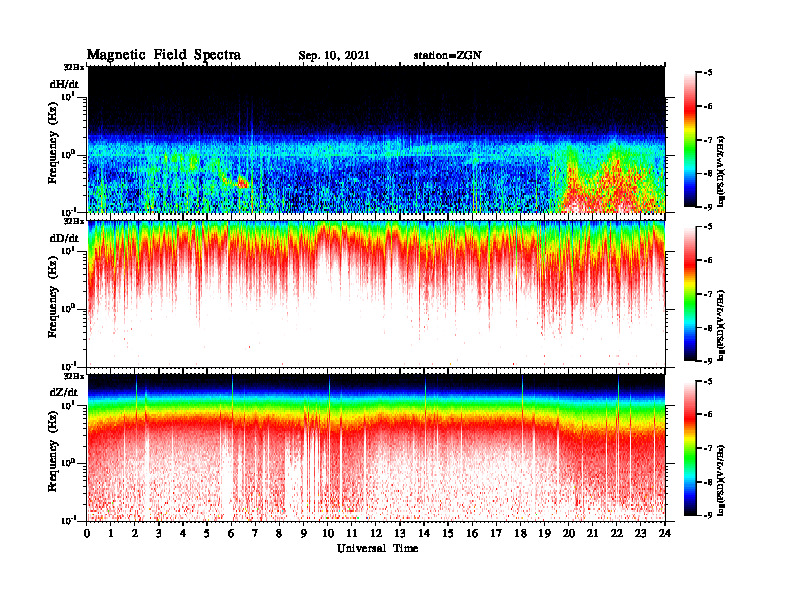Click hour tick label 8 on time axis
The image size is (792, 612).
[279, 534]
